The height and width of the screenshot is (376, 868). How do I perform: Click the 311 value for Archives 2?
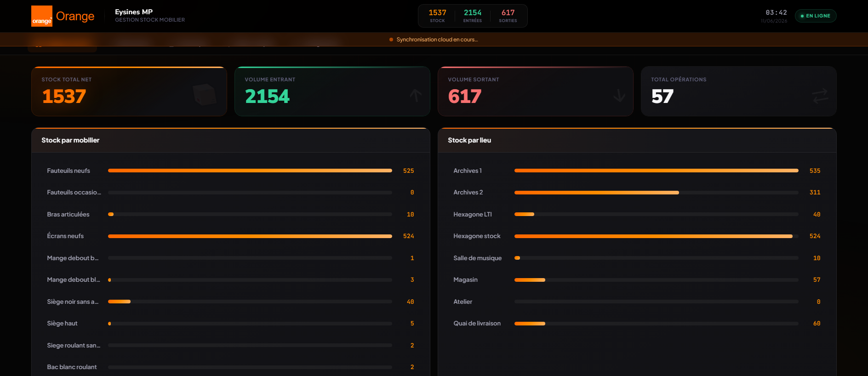click(x=815, y=192)
